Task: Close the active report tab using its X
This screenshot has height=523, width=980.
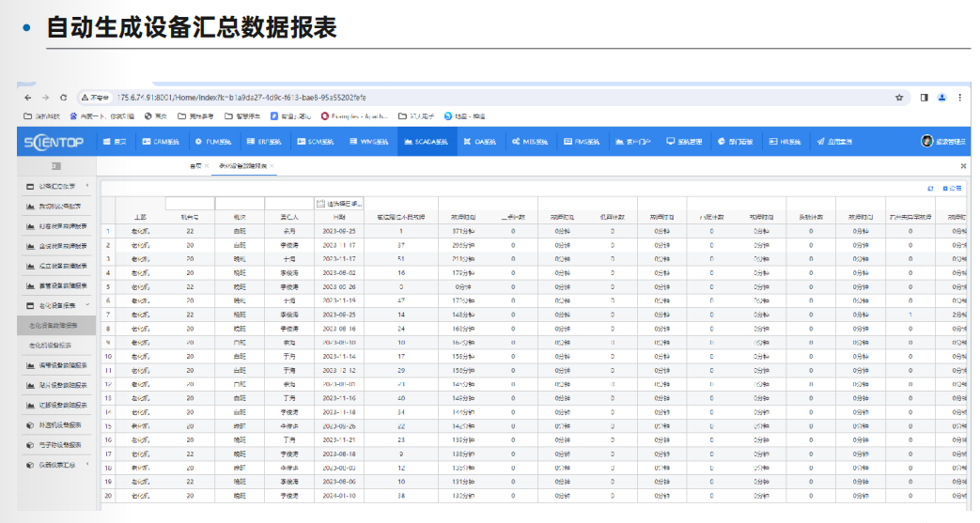Action: tap(272, 166)
